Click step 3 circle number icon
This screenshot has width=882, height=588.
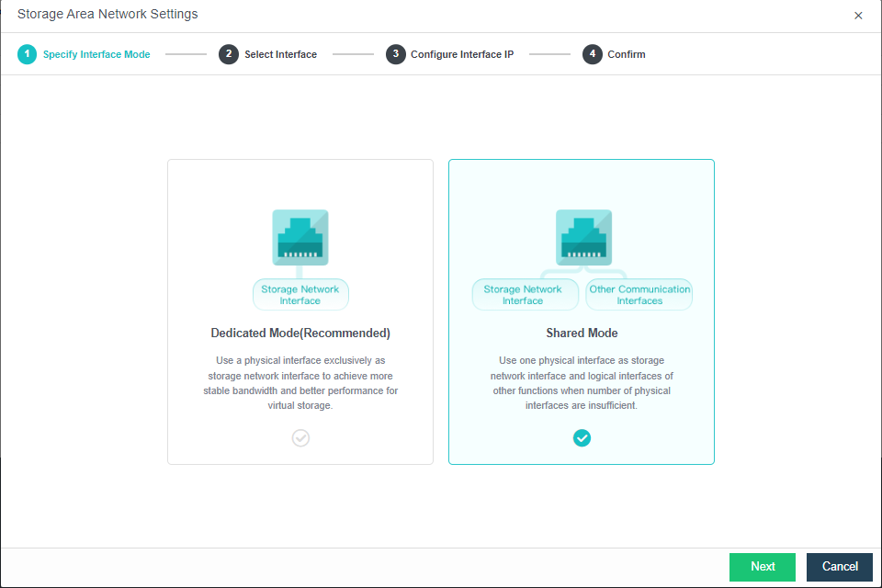tap(395, 54)
